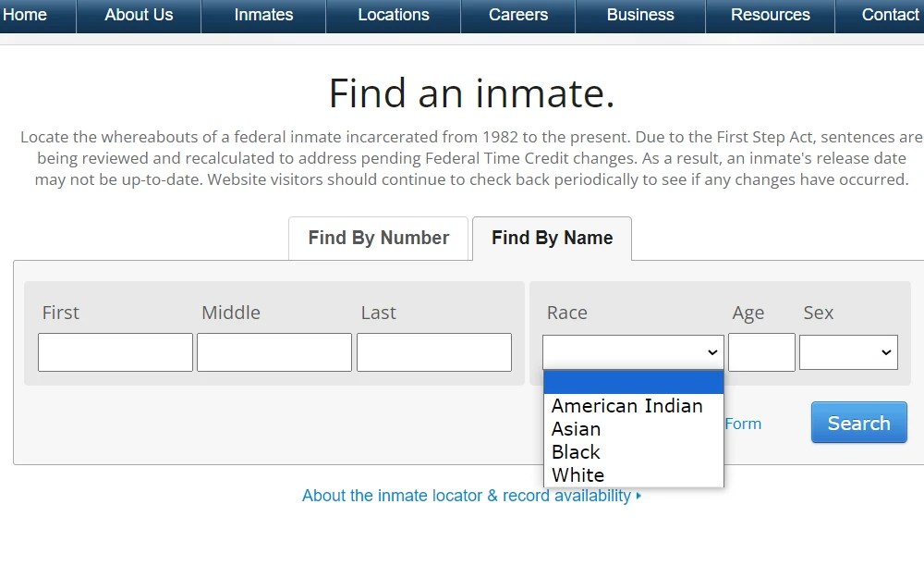Click the Last name input field

pos(434,351)
